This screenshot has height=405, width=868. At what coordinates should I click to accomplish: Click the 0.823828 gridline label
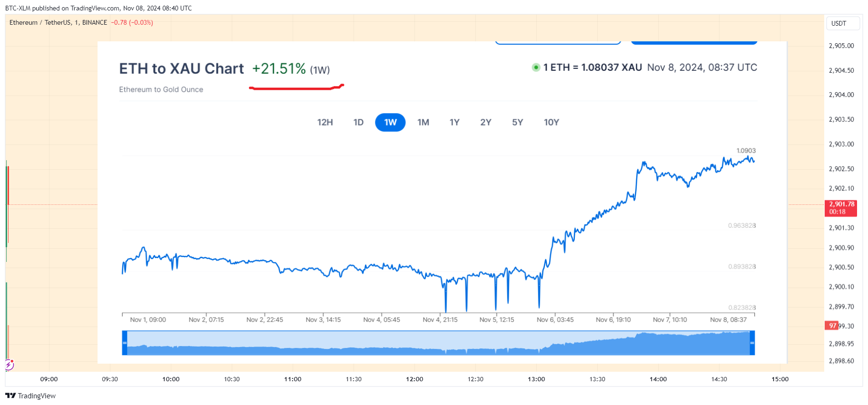click(742, 308)
